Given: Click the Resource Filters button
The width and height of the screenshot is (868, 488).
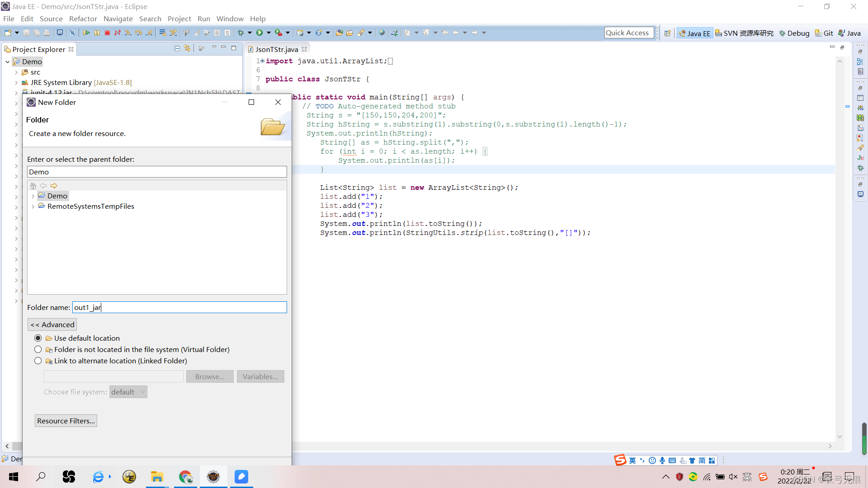Looking at the screenshot, I should (x=66, y=421).
